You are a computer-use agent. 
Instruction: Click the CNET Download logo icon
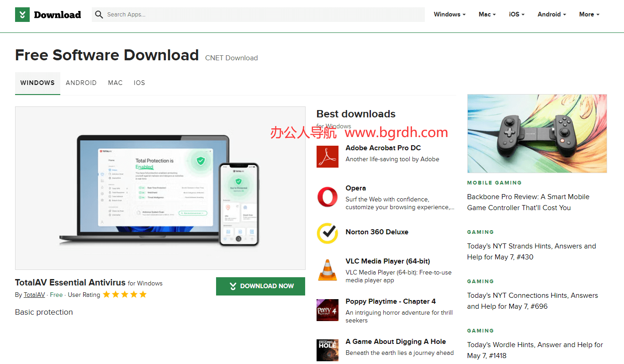22,14
